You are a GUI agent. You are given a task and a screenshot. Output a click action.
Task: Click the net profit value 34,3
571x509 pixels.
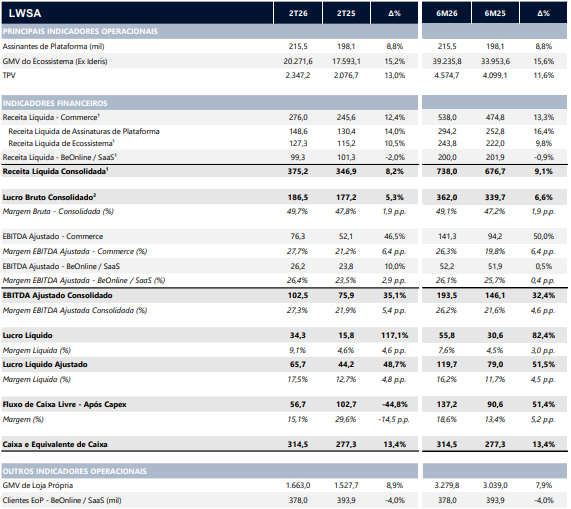click(x=298, y=336)
